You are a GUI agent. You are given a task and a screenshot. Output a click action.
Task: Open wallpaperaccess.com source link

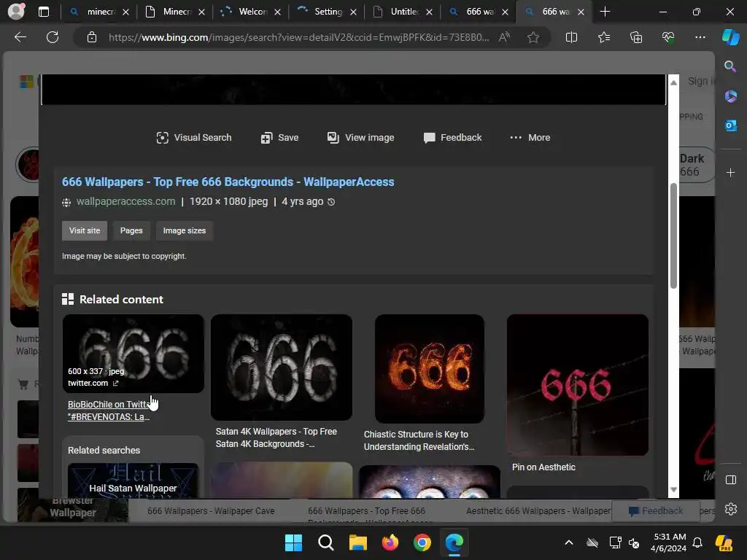click(x=125, y=201)
